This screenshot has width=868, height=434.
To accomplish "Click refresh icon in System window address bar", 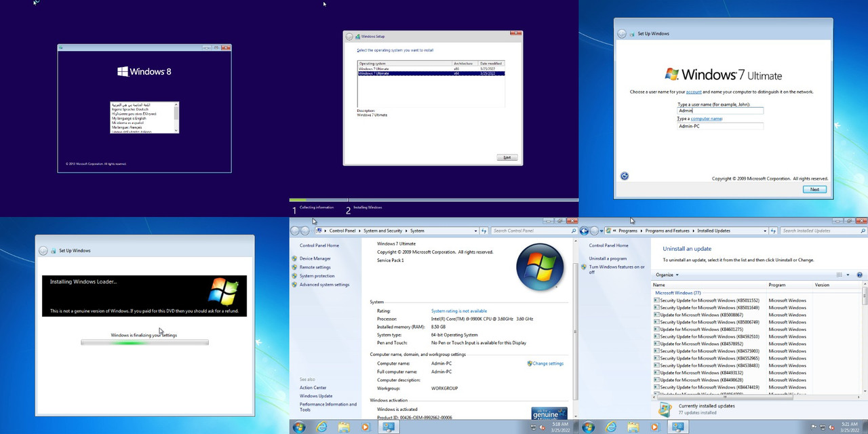I will 484,231.
